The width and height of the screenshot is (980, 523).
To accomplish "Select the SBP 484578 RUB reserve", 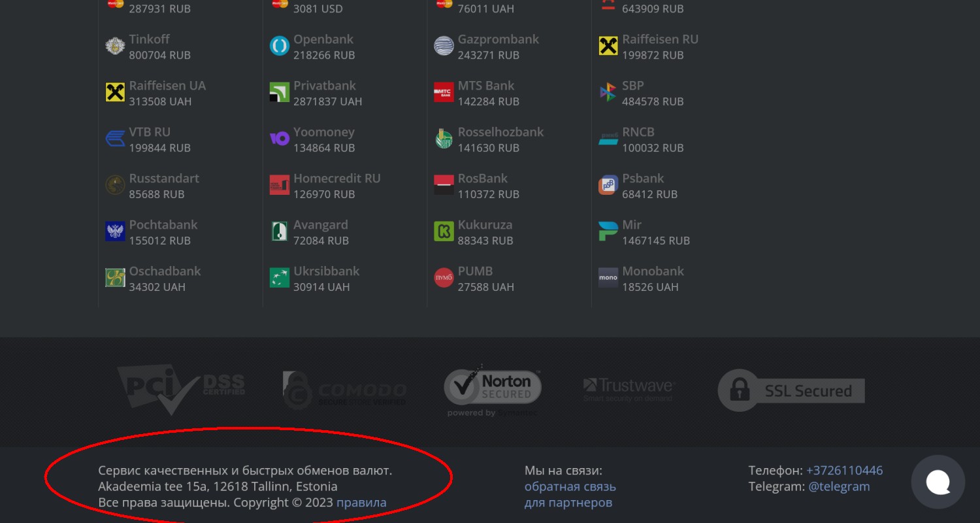I will (653, 101).
